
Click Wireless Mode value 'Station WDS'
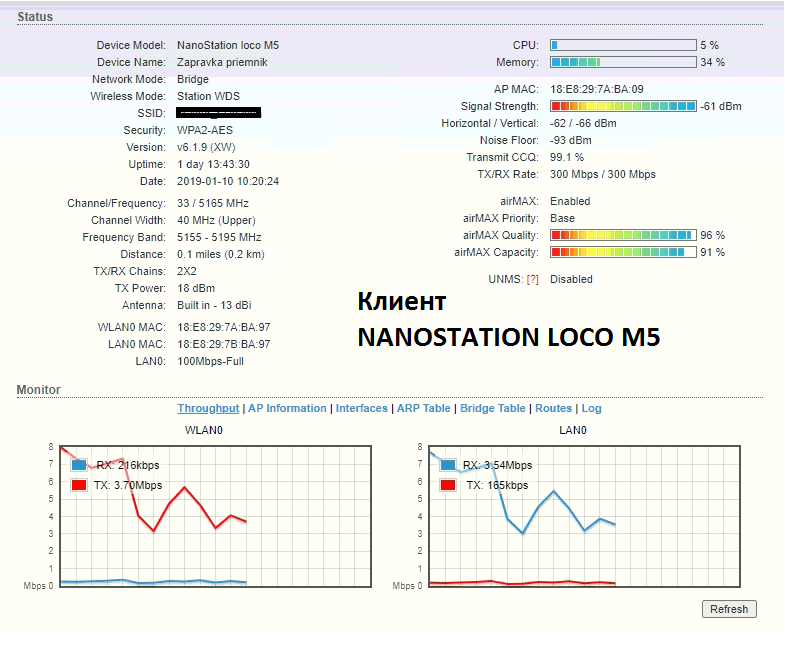pyautogui.click(x=208, y=96)
